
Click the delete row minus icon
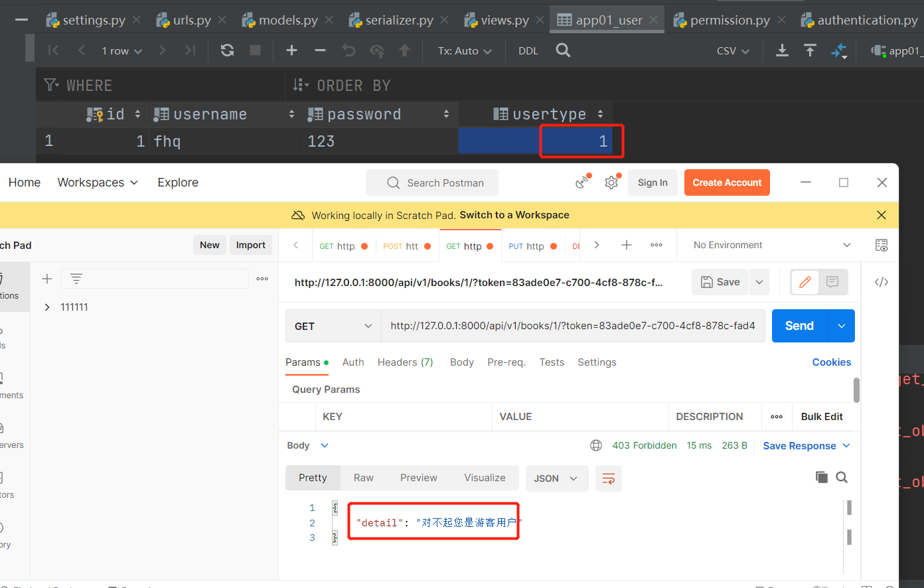320,50
